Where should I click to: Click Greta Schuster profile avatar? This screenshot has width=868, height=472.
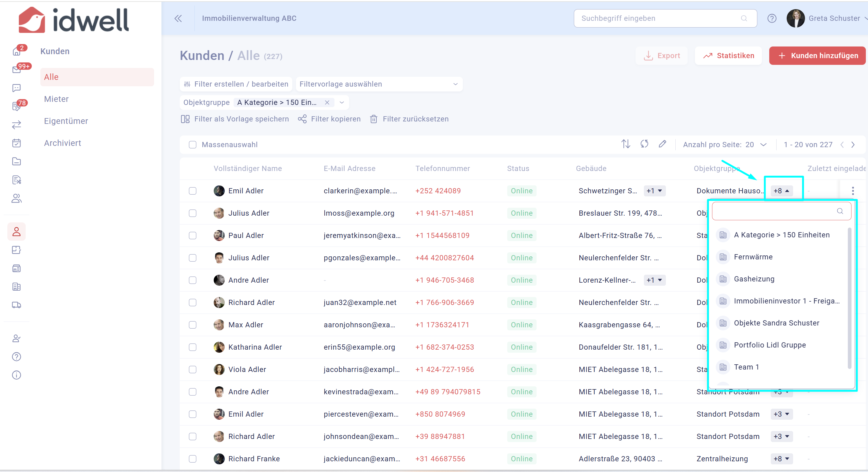[796, 18]
